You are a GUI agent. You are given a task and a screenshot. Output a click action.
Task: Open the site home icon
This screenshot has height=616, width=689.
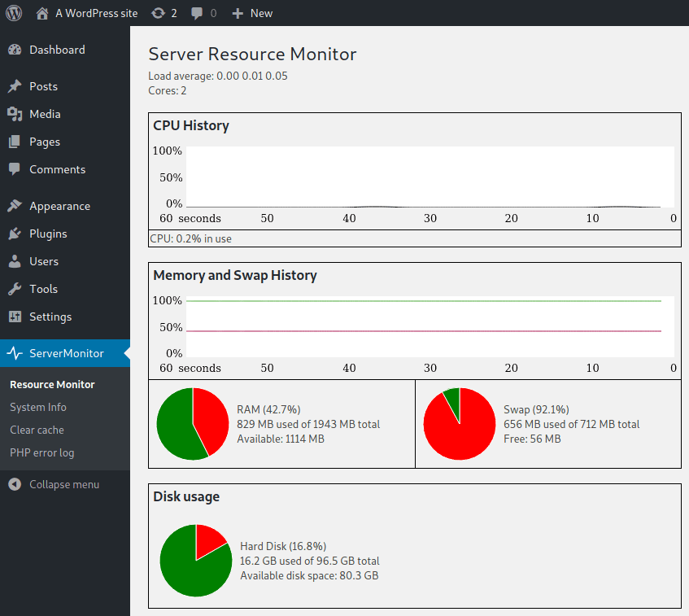(42, 13)
